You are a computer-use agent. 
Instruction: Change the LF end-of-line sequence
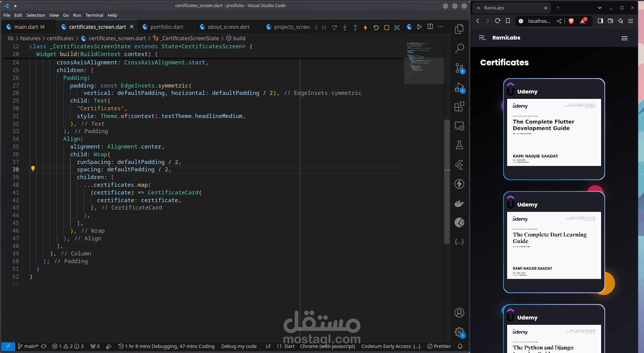tap(268, 346)
